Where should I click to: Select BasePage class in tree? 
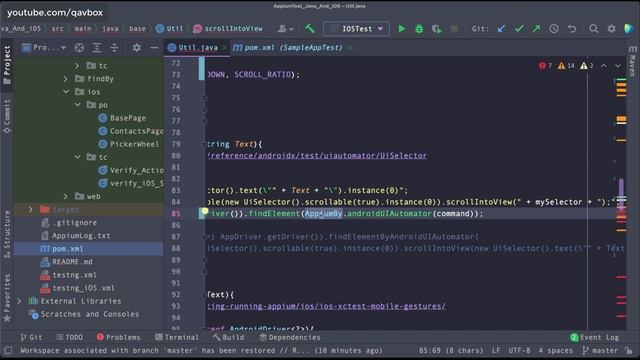point(122,118)
